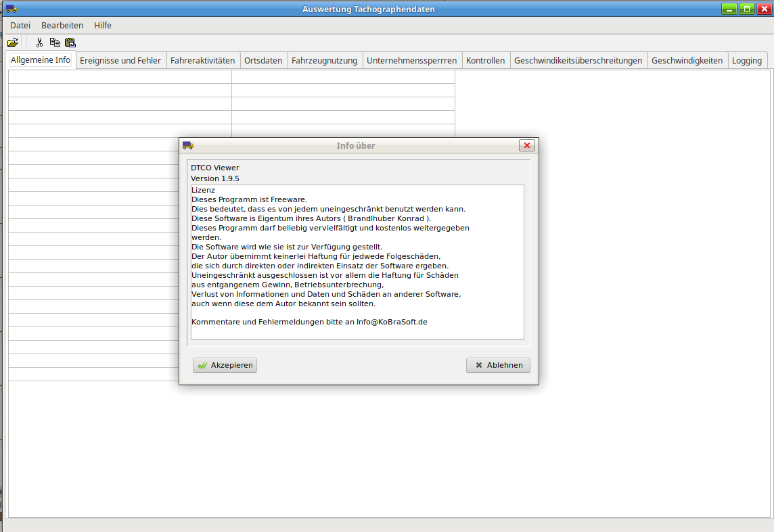Screen dimensions: 774x532
Task: Click the 'Lizenz' heading in the text box
Action: click(204, 191)
